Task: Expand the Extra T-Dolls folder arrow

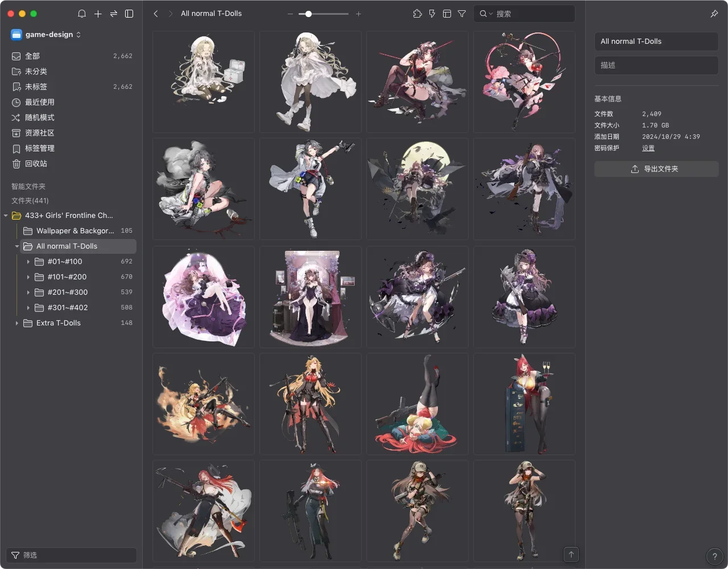Action: click(17, 323)
